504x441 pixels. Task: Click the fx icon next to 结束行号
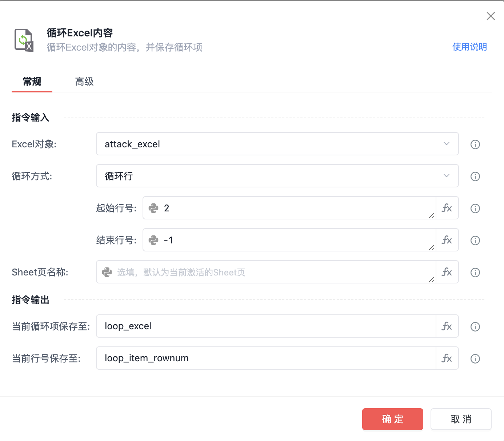coord(447,240)
